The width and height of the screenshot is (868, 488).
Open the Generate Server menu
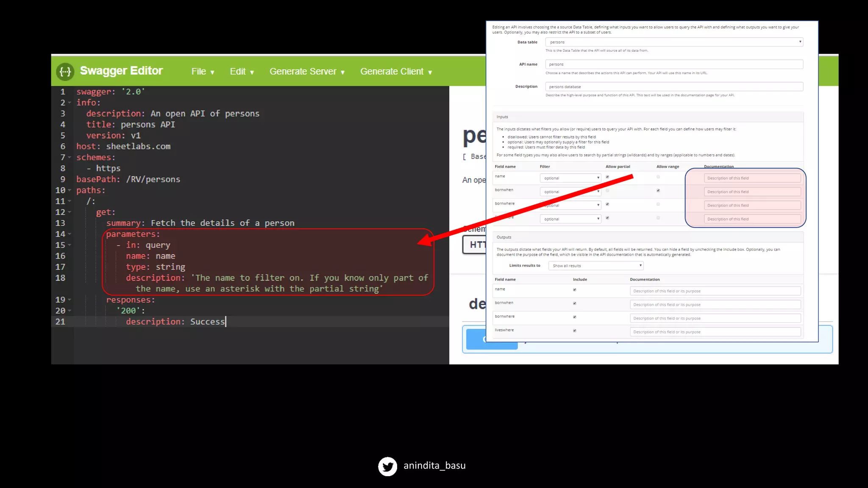(x=307, y=72)
